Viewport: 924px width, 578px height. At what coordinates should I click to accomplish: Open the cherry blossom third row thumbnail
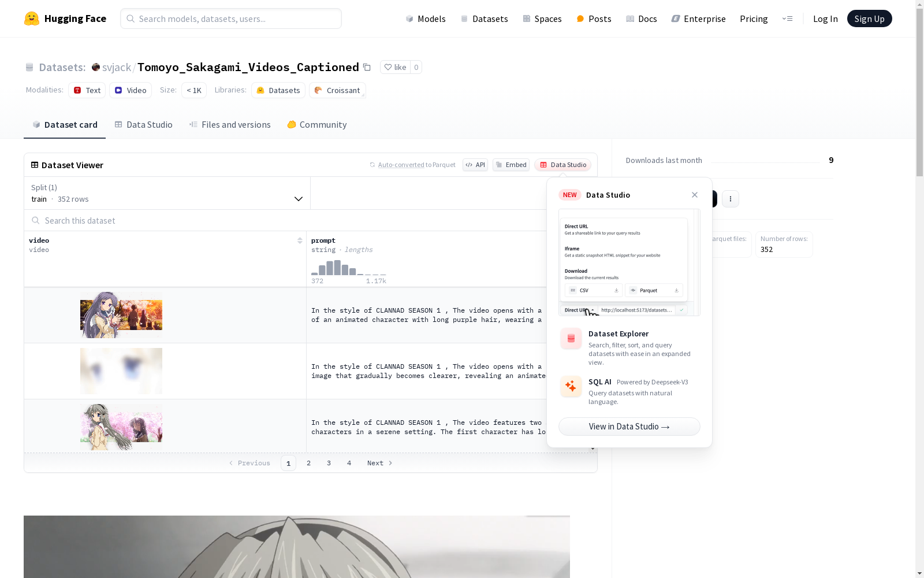click(x=121, y=427)
